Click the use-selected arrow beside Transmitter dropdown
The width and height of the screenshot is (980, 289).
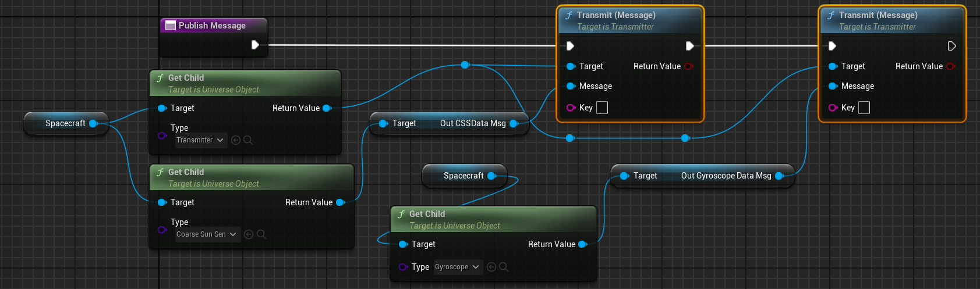[236, 140]
